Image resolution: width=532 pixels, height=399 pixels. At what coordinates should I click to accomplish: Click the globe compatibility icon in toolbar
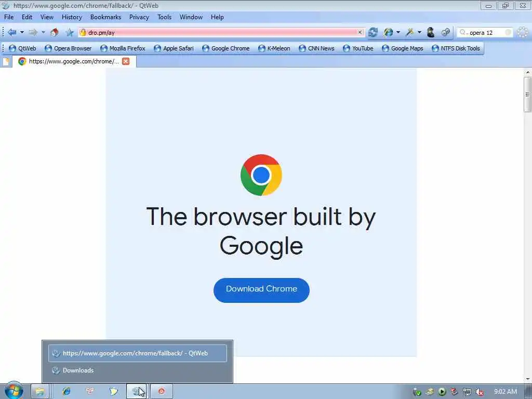(388, 33)
